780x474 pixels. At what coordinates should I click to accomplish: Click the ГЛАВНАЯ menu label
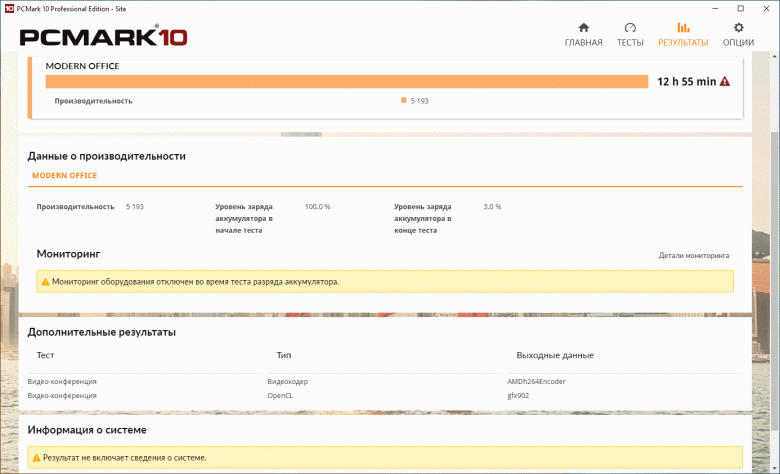point(584,43)
